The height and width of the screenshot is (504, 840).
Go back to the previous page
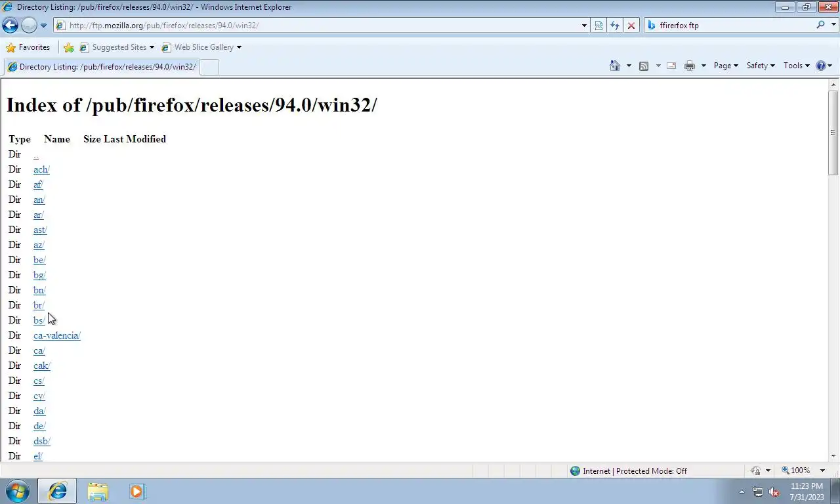point(10,26)
